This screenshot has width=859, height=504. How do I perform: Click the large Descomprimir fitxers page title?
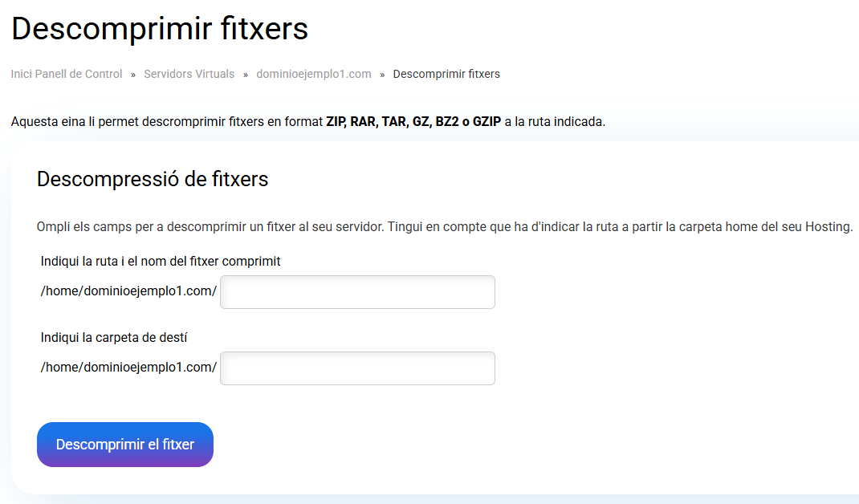[x=160, y=29]
